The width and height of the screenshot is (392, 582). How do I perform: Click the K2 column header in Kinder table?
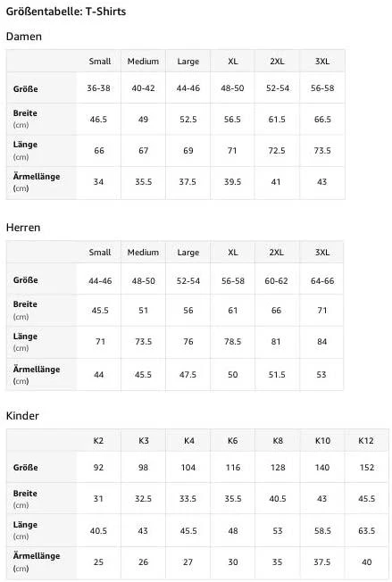(98, 441)
